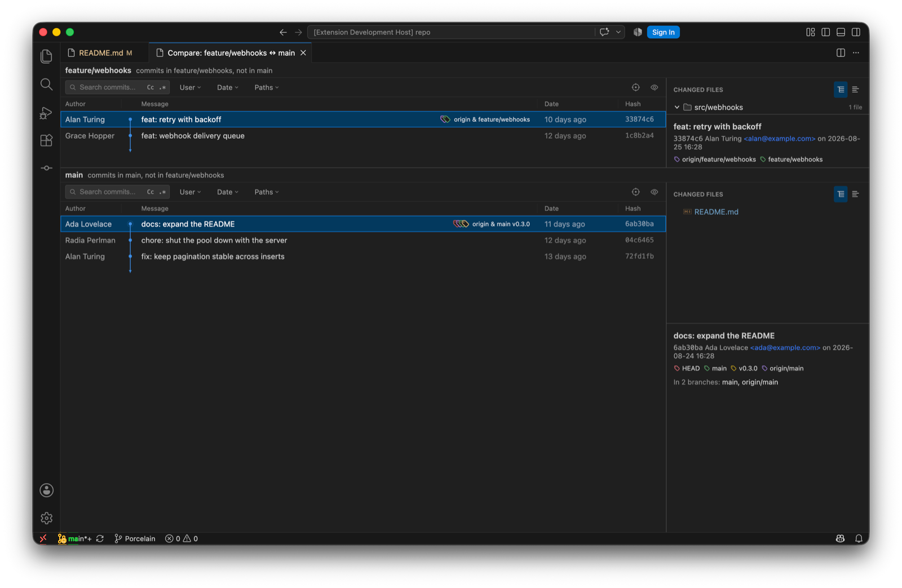Open the errors and warnings status item
The height and width of the screenshot is (588, 902).
pyautogui.click(x=182, y=538)
